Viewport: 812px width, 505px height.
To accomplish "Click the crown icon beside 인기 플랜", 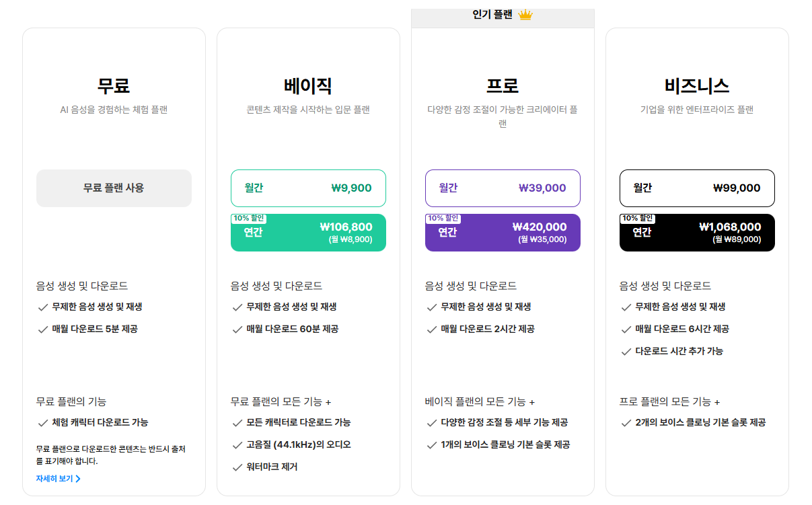I will pos(525,15).
